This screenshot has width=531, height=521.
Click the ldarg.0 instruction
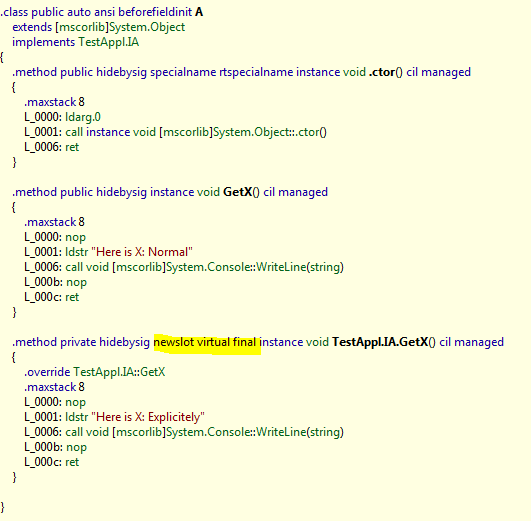coord(83,117)
